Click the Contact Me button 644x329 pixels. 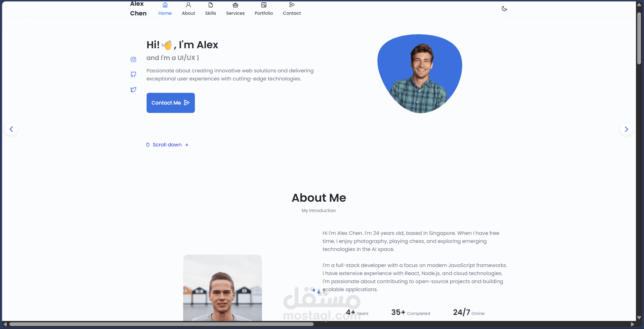tap(171, 103)
